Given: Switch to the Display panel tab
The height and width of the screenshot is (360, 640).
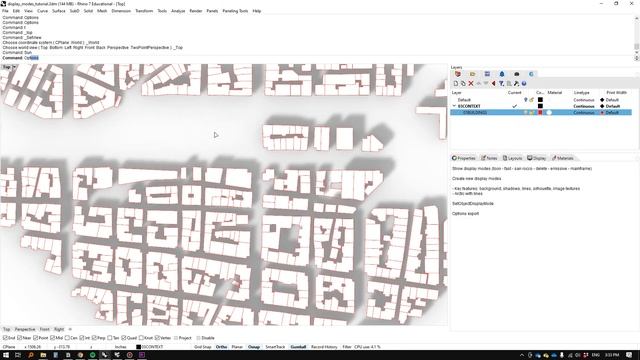Looking at the screenshot, I should [x=536, y=158].
